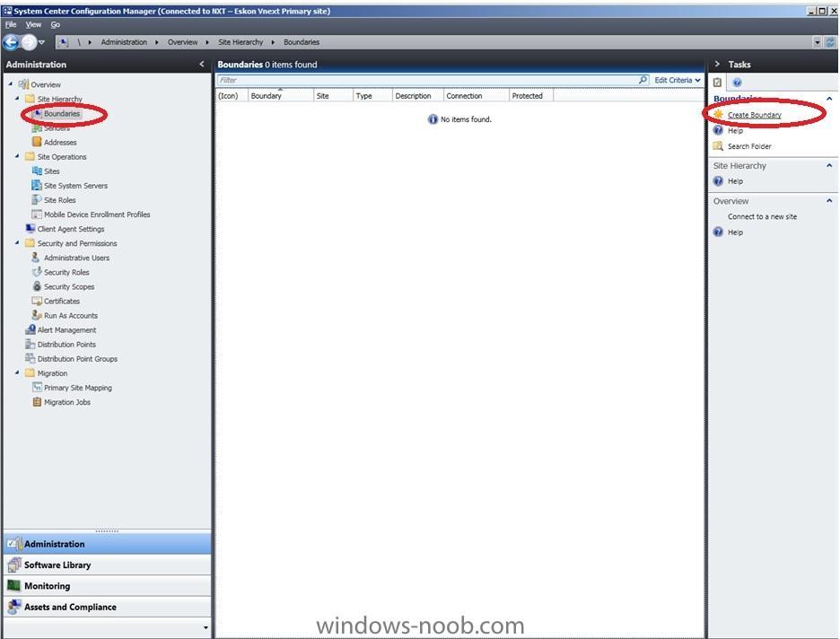
Task: Select the Migration Jobs icon
Action: pos(37,402)
